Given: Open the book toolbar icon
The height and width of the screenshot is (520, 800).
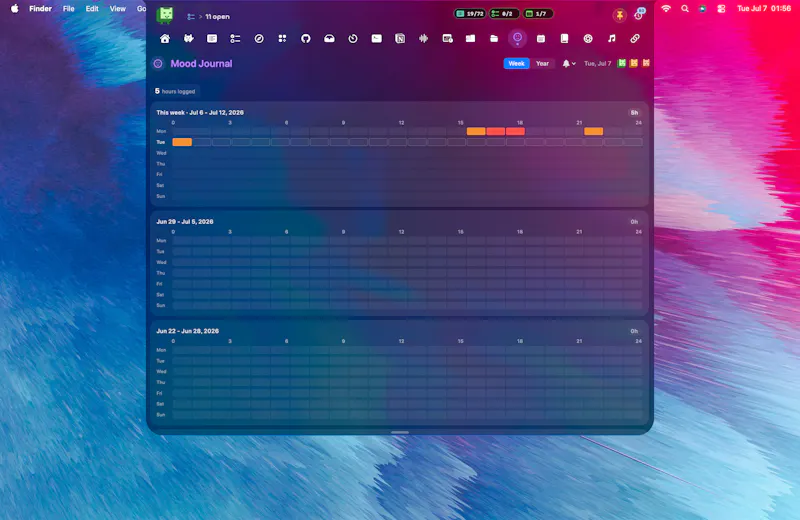Looking at the screenshot, I should point(564,38).
